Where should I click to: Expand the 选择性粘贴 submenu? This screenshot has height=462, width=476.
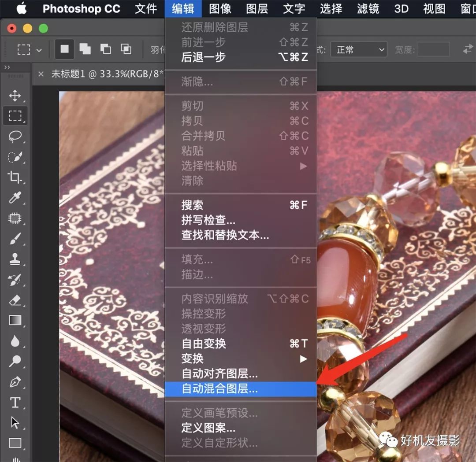point(241,166)
